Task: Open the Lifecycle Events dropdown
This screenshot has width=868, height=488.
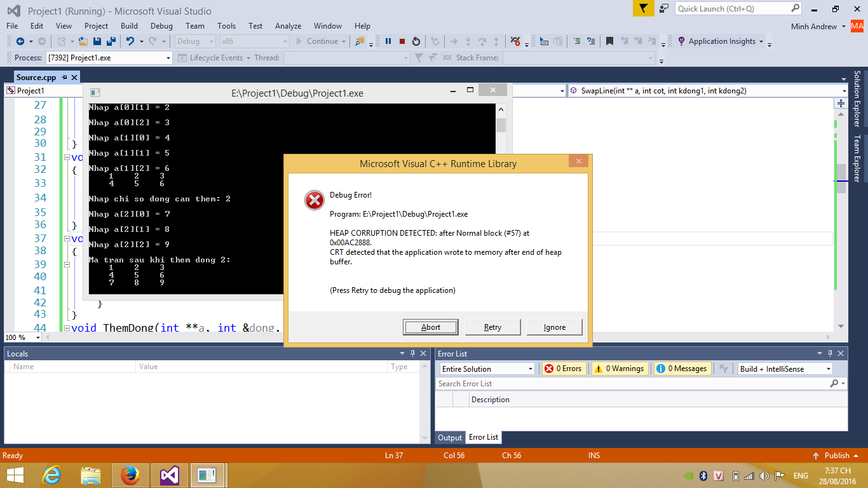Action: point(247,58)
